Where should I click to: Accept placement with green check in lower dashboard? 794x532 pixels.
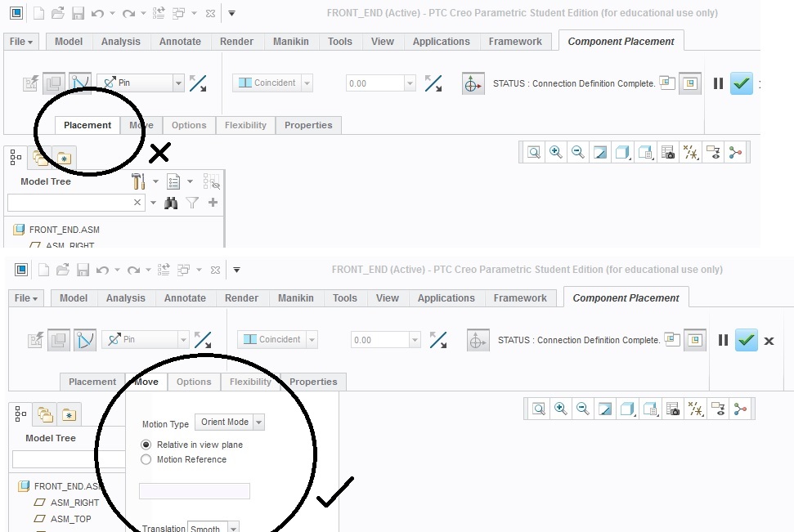pos(747,340)
